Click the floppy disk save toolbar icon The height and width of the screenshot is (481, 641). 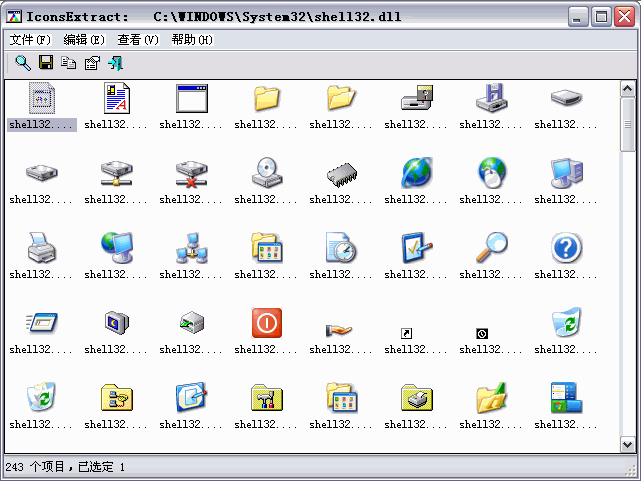(46, 63)
